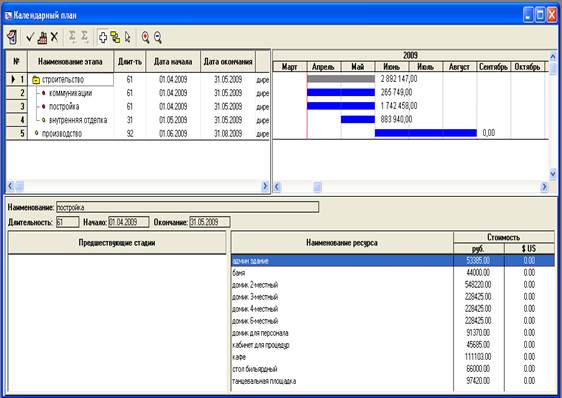Click the Gantt chart scroll down arrow

tap(553, 174)
